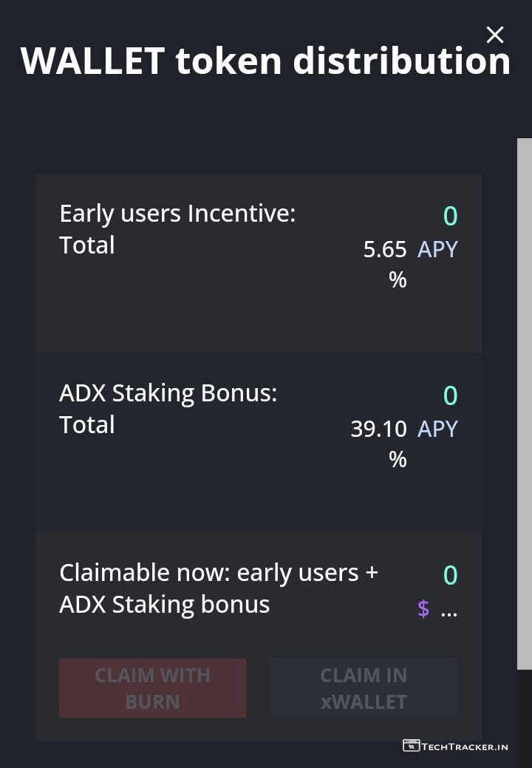Select the ADX Staking Bonus label
The width and height of the screenshot is (532, 768).
pos(168,393)
